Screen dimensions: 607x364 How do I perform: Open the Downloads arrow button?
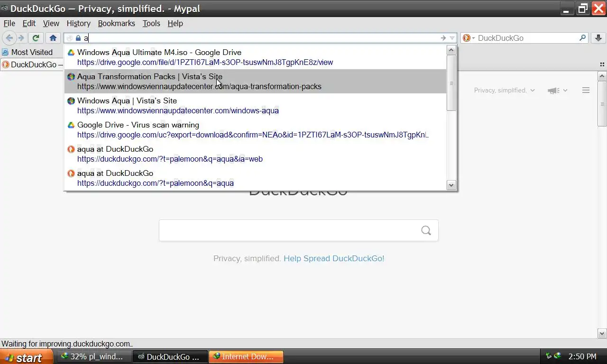tap(598, 38)
